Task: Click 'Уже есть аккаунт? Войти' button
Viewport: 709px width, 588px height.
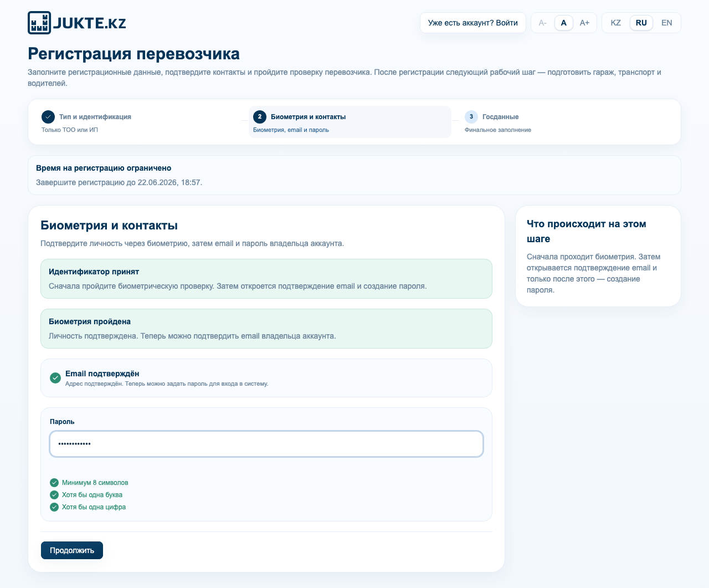Action: click(x=473, y=23)
